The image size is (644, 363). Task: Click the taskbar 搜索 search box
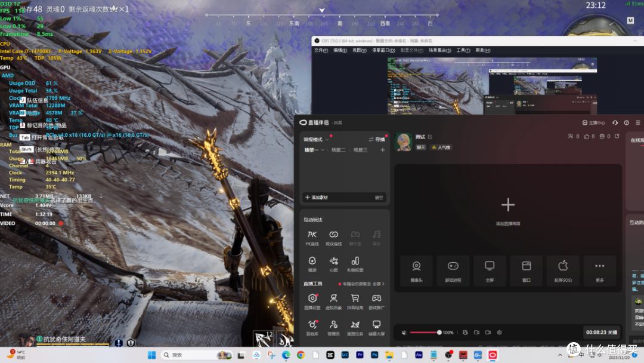196,355
